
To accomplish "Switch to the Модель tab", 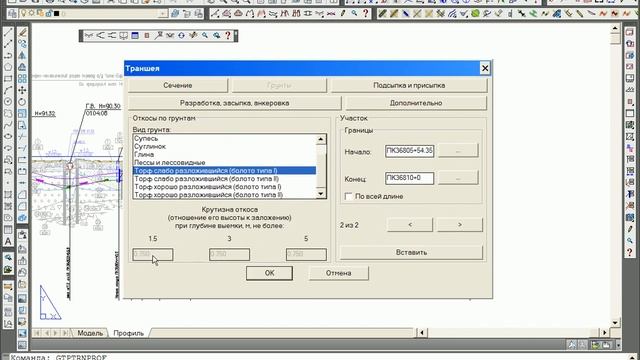I will click(x=90, y=333).
